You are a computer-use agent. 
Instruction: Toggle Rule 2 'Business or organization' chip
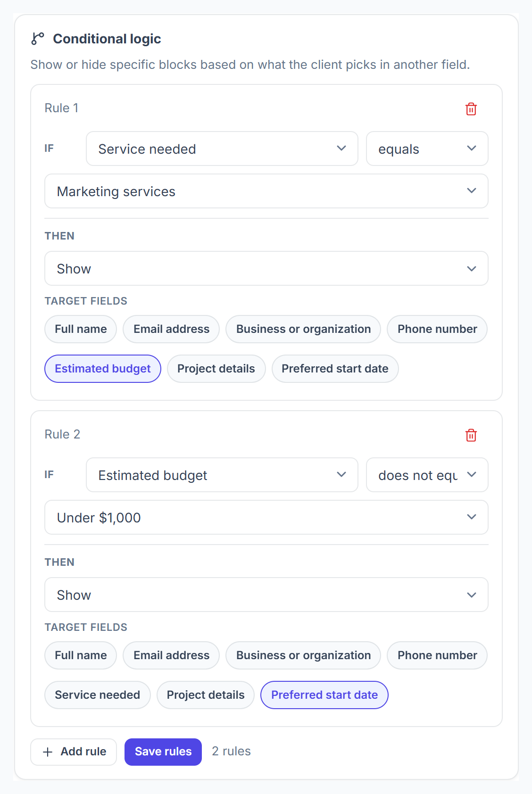(303, 655)
